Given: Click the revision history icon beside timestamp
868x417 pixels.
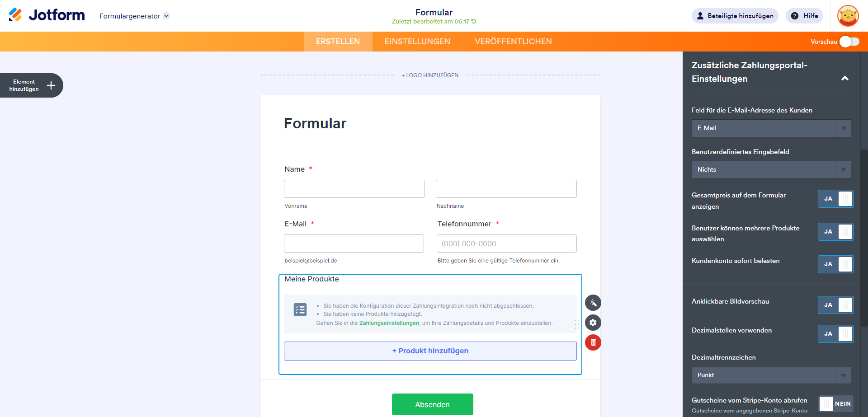Looking at the screenshot, I should click(x=474, y=21).
